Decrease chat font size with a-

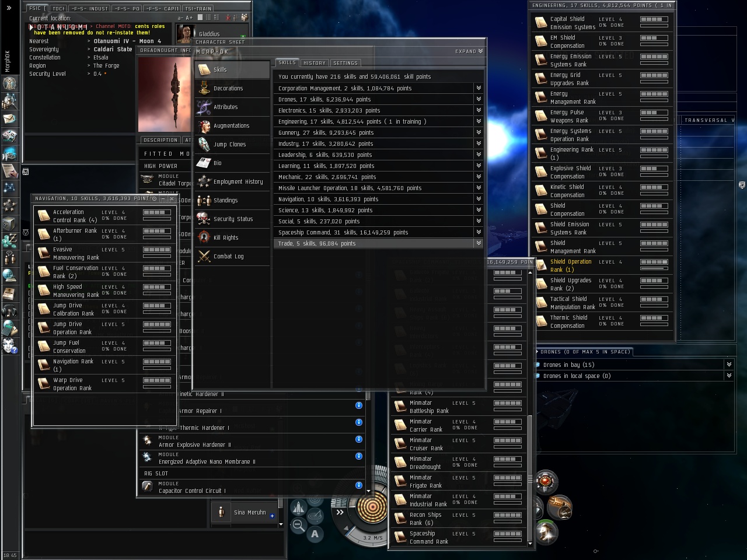[180, 18]
